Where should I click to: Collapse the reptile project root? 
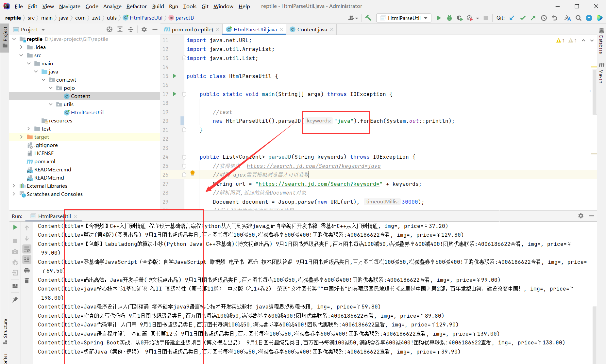point(14,39)
